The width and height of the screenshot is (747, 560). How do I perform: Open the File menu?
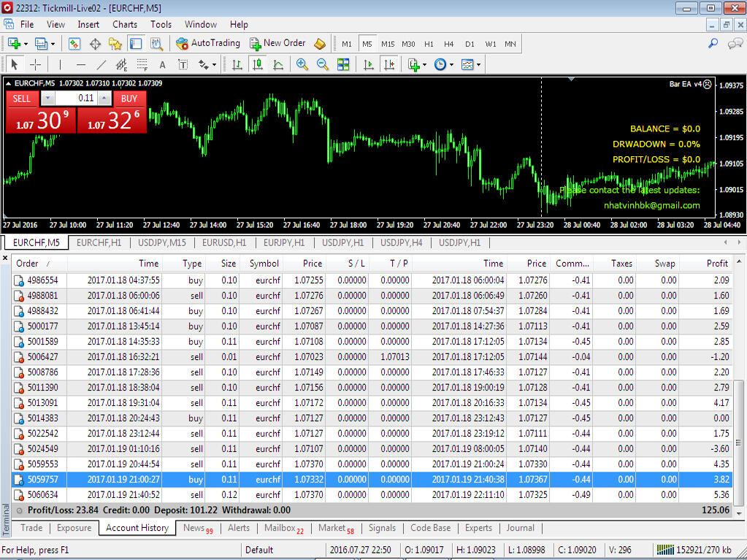pyautogui.click(x=27, y=24)
